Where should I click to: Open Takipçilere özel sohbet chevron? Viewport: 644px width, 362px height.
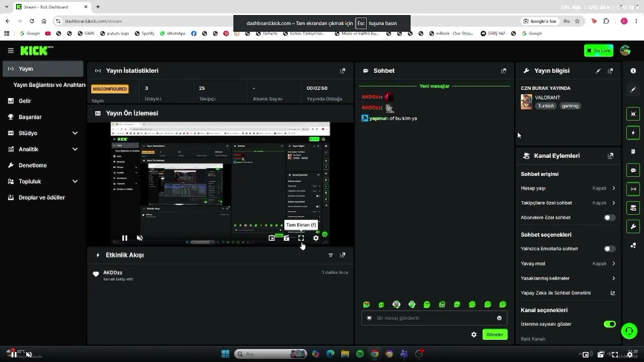click(613, 203)
